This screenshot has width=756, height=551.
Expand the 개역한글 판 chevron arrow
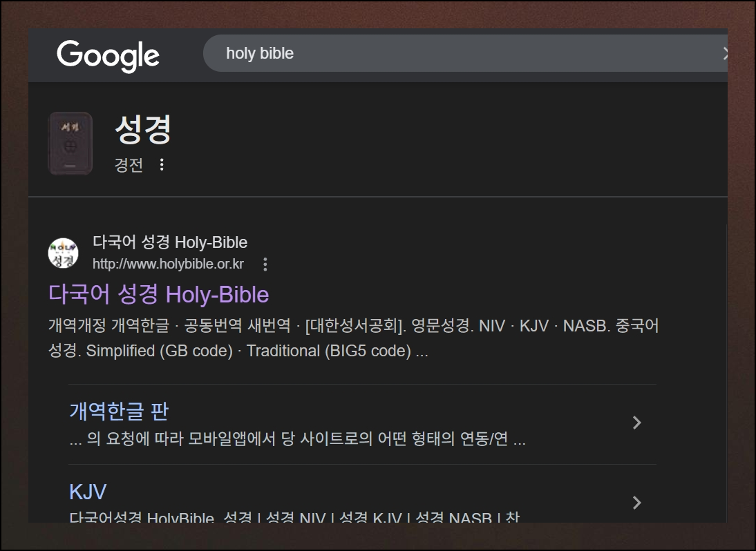tap(637, 423)
